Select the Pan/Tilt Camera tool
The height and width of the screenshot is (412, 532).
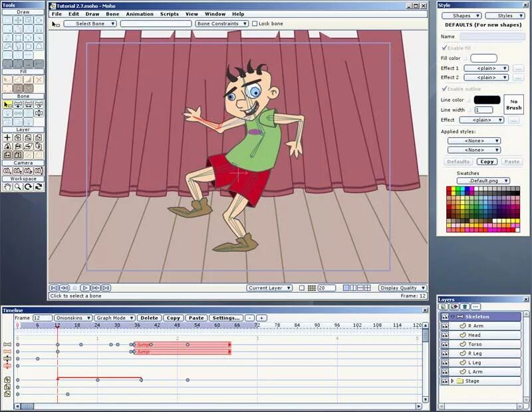point(39,171)
